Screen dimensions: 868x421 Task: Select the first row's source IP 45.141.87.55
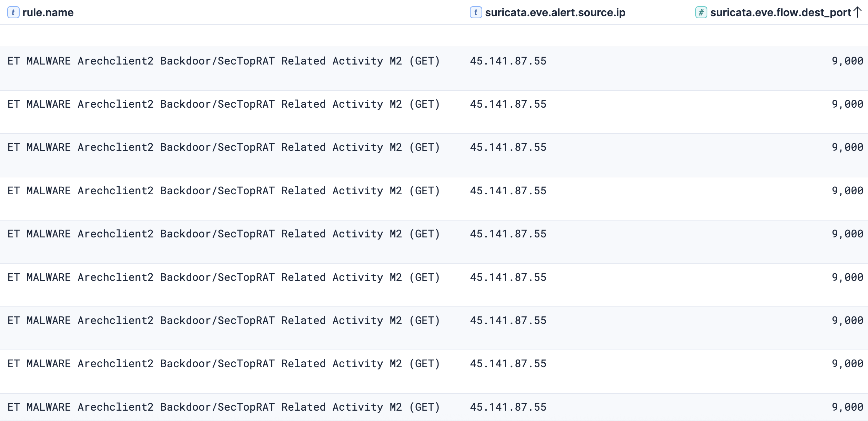coord(508,61)
